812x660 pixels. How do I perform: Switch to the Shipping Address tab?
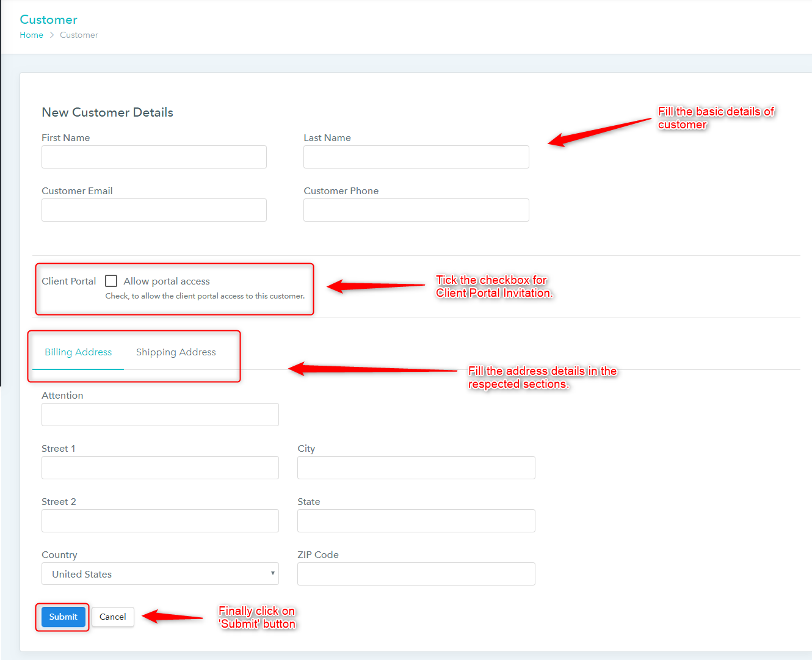click(176, 352)
